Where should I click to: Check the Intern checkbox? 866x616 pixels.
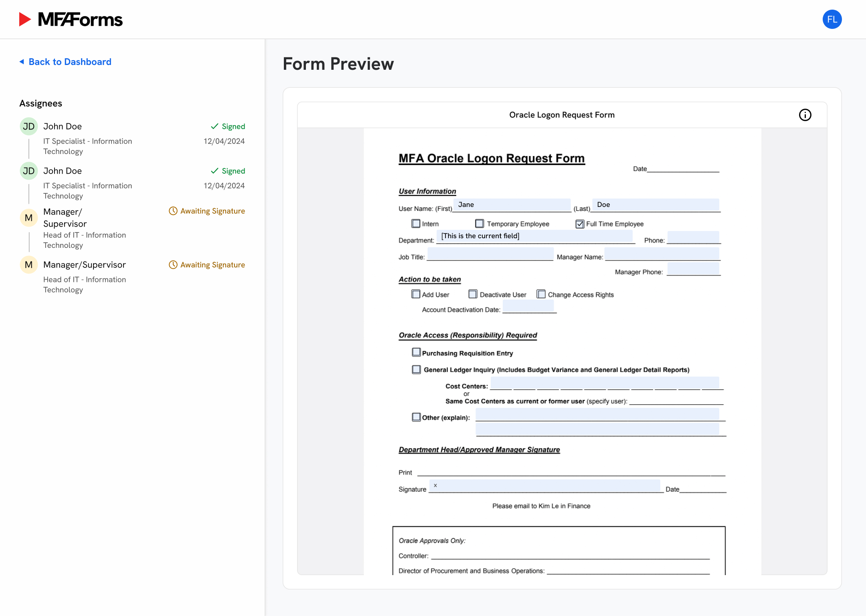click(416, 223)
